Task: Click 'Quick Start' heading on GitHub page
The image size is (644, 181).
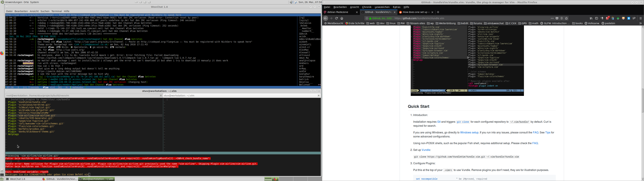Action: point(418,106)
